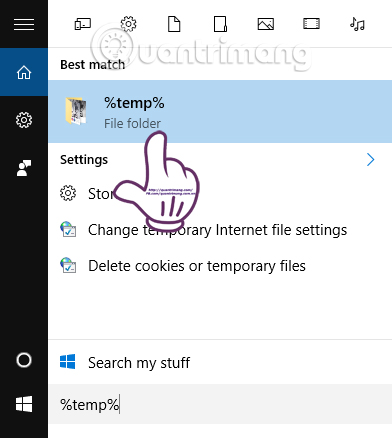Click the Cortana circle icon
The height and width of the screenshot is (438, 392).
(24, 360)
